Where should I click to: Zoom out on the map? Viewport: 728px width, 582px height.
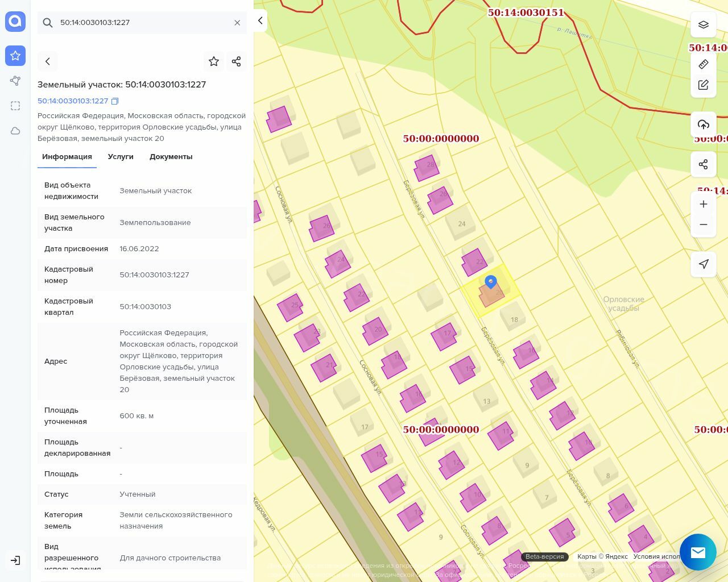[703, 225]
